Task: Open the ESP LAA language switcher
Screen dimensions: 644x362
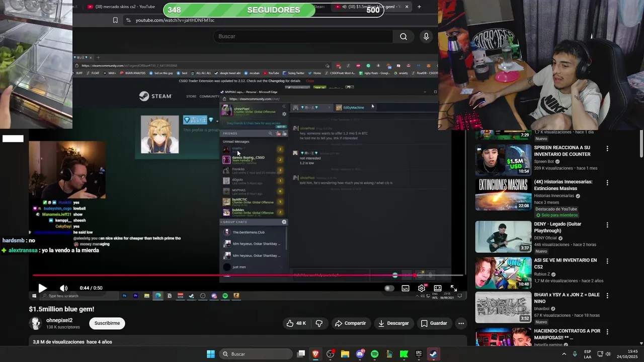Action: (x=588, y=354)
